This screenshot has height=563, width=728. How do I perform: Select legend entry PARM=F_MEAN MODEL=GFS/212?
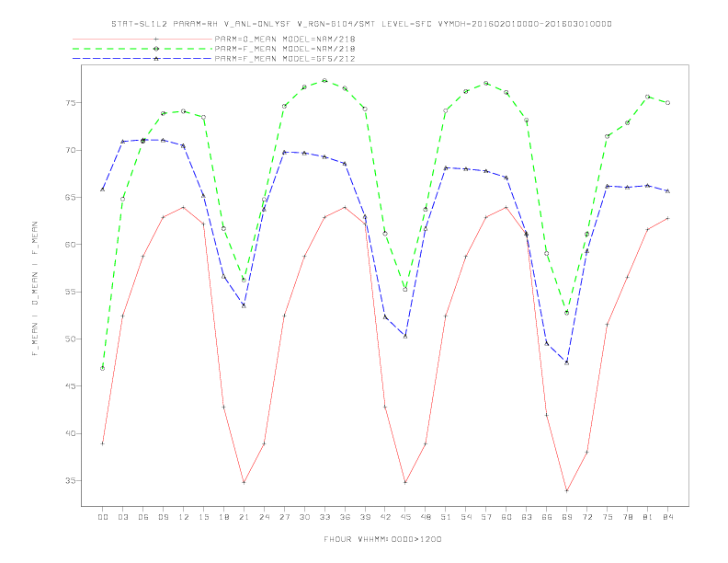coord(285,59)
